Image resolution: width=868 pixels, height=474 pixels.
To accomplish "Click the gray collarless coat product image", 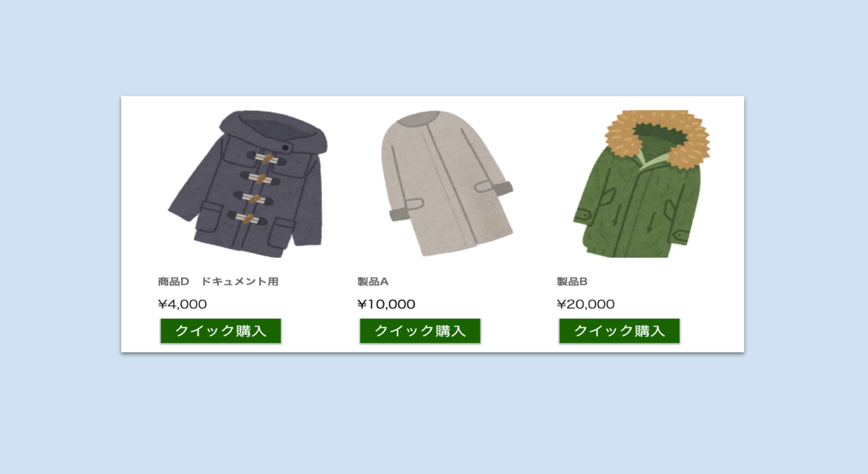I will [447, 184].
